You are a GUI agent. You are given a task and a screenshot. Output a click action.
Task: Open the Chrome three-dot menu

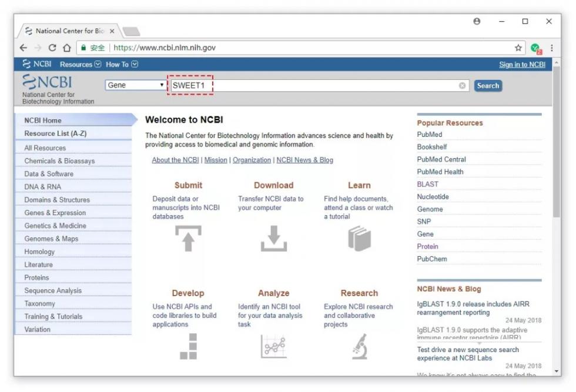click(552, 48)
